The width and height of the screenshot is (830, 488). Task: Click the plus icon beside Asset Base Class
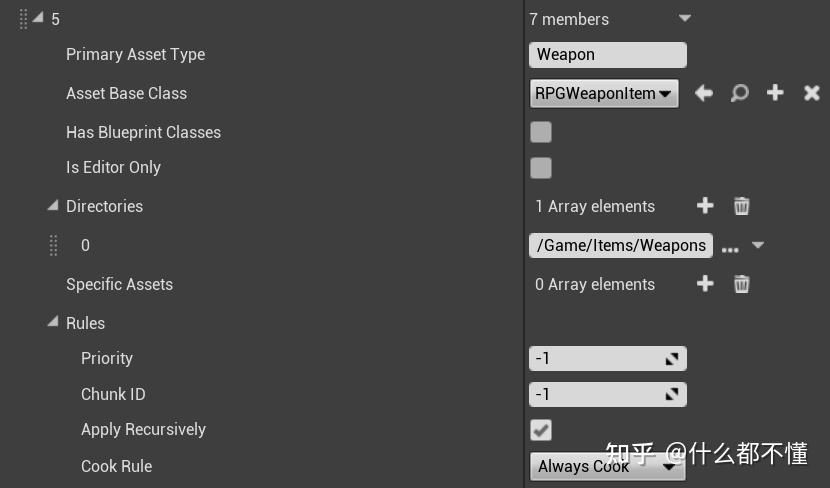pyautogui.click(x=775, y=93)
